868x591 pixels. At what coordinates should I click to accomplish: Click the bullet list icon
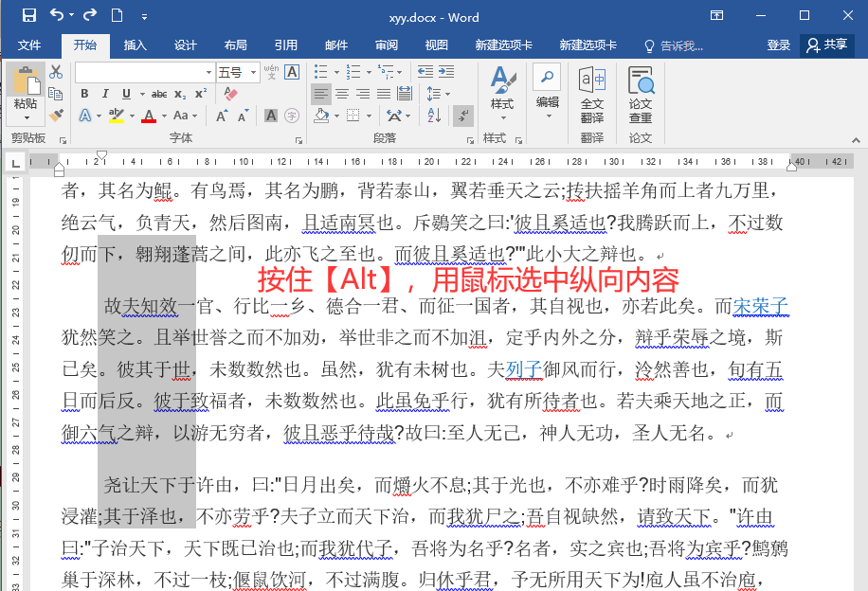[x=319, y=72]
